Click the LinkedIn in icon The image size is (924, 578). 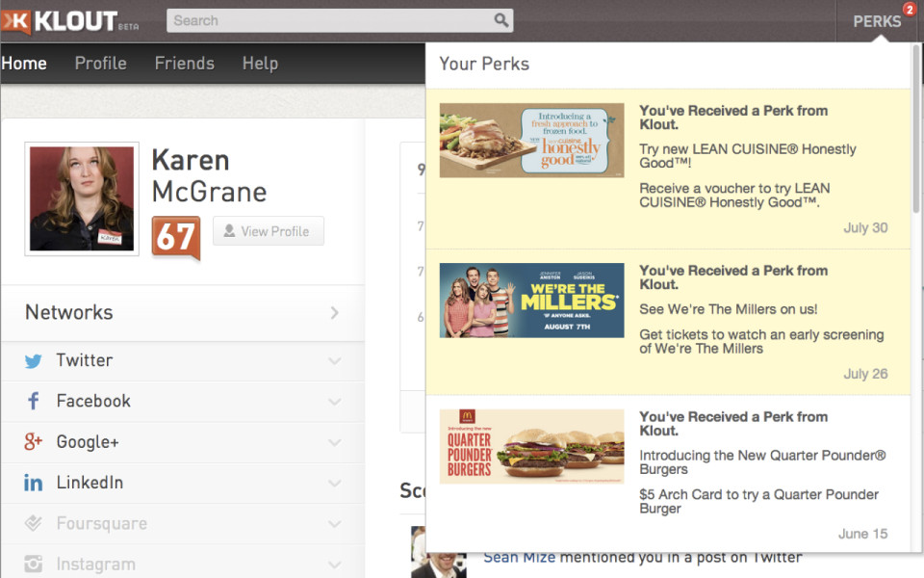click(x=33, y=483)
